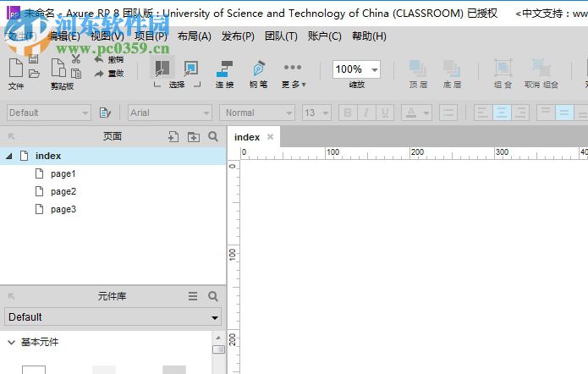The height and width of the screenshot is (374, 588).
Task: Align text right
Action: tap(520, 113)
